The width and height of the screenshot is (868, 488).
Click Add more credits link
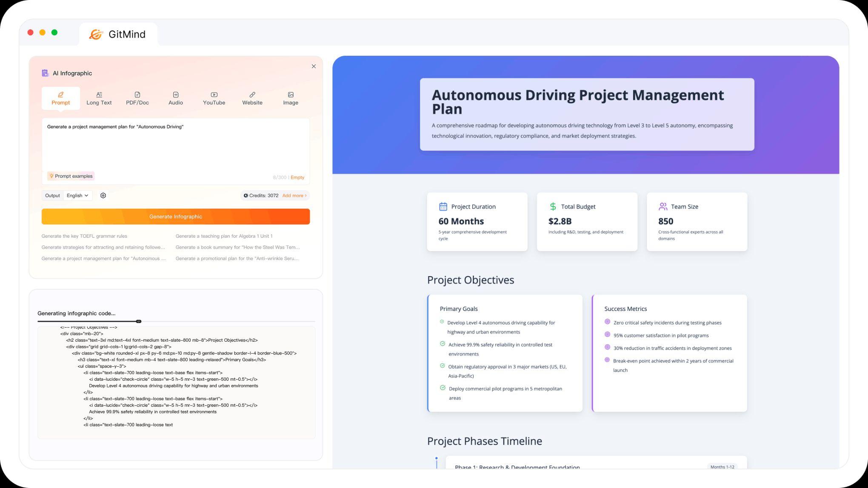(x=294, y=195)
